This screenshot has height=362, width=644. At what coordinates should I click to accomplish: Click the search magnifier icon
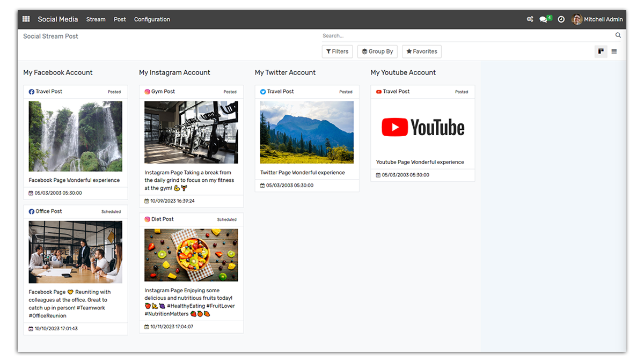(618, 35)
